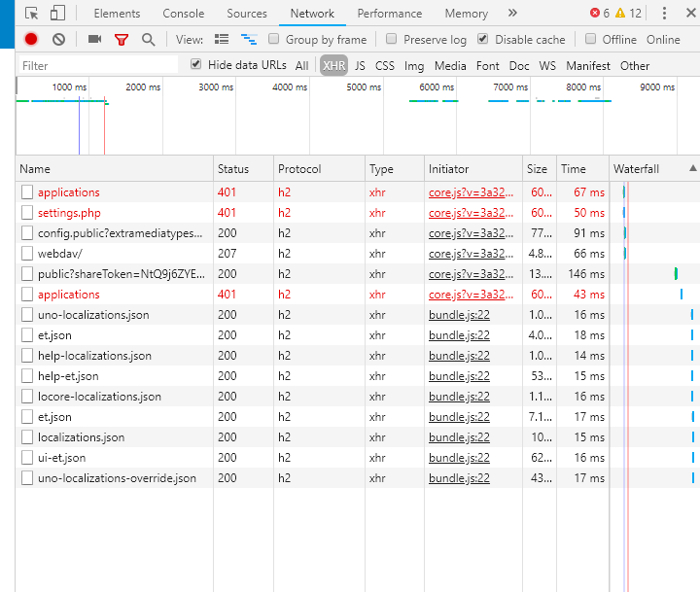
Task: Click file icon of help-et.json row
Action: [27, 376]
